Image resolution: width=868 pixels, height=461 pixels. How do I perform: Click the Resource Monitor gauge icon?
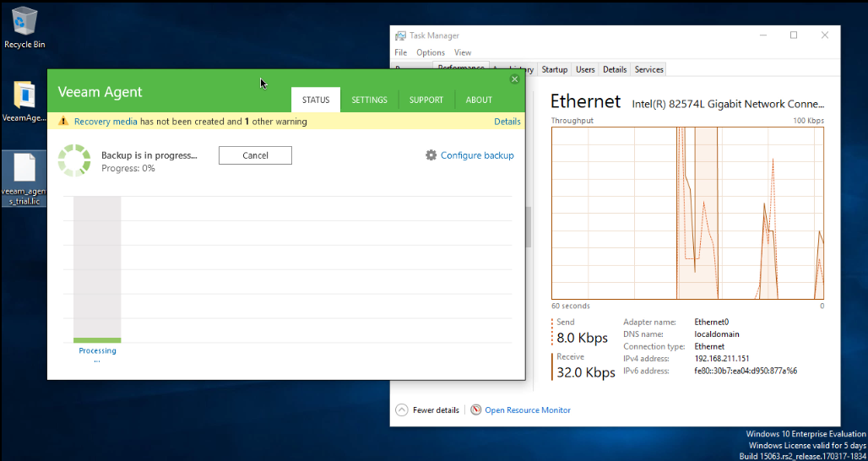point(475,410)
